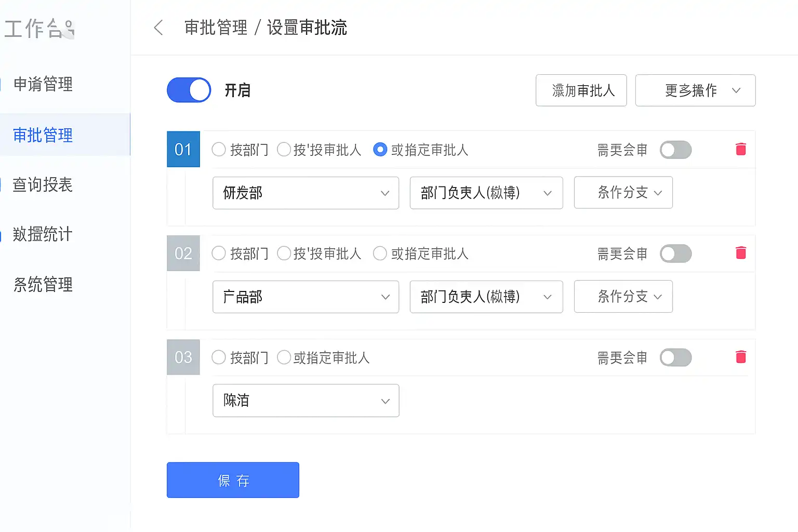Click the back arrow beside 审批管理

pos(159,28)
